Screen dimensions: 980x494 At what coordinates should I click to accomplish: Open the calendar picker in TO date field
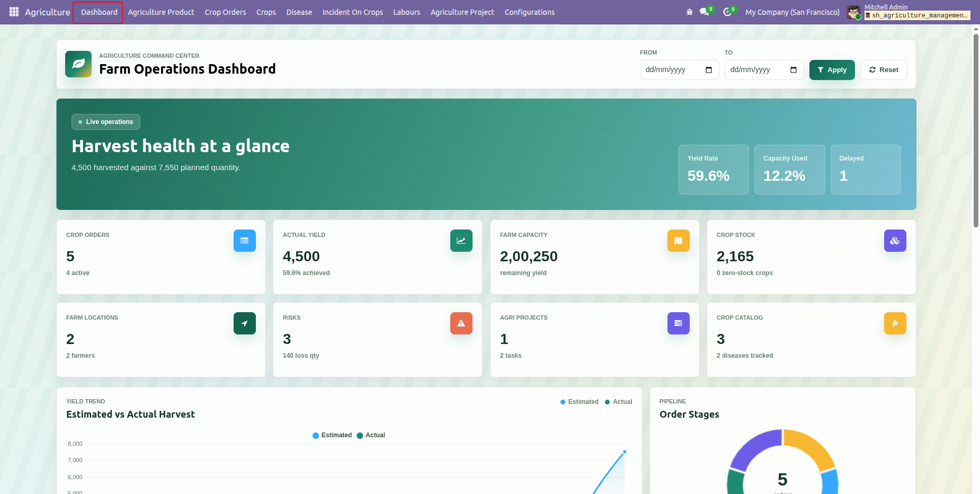click(794, 70)
